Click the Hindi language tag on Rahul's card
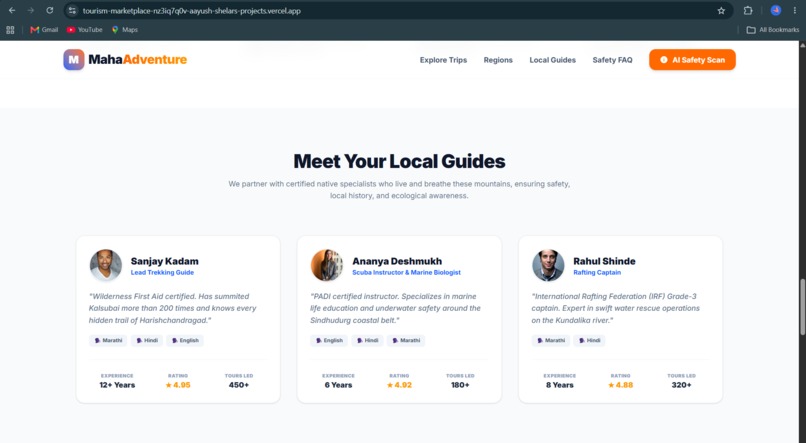The image size is (806, 443). pos(590,340)
